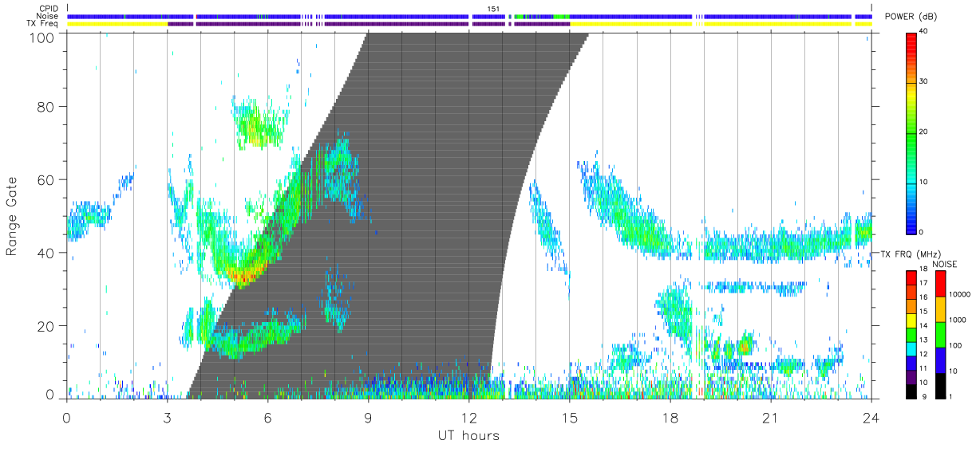Click the 'POWER (dB)' legend title
The height and width of the screenshot is (452, 980).
tap(910, 18)
